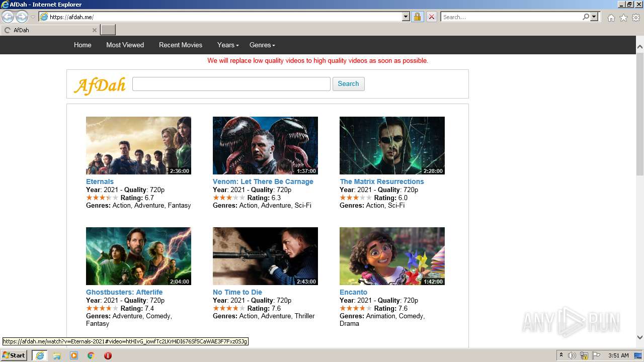Click the volume speaker tray icon
644x362 pixels.
point(572,355)
